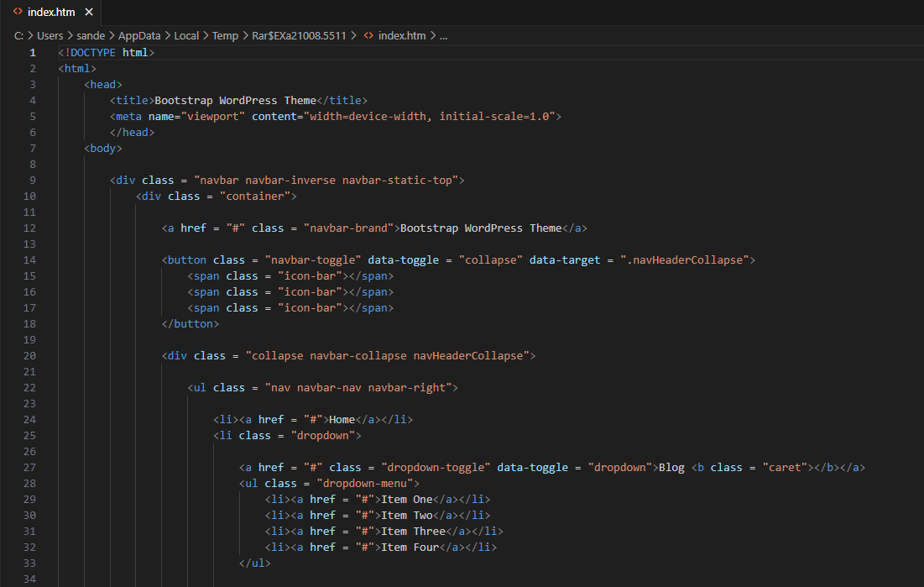Click the "collapse" data-toggle value

click(491, 259)
